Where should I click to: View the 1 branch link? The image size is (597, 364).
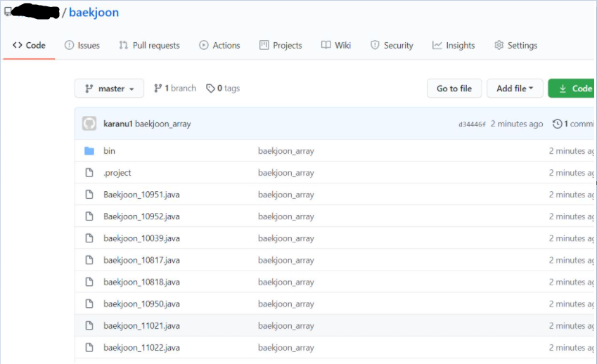[175, 89]
